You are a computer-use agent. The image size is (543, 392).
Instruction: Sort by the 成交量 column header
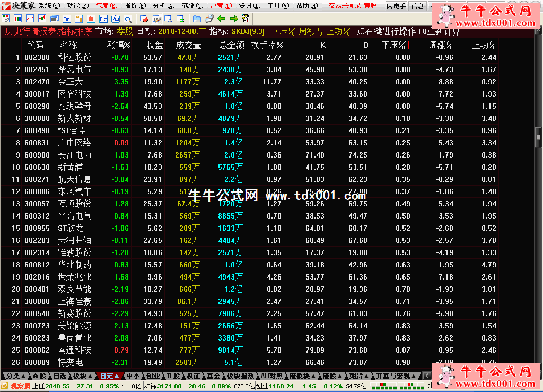pos(188,45)
